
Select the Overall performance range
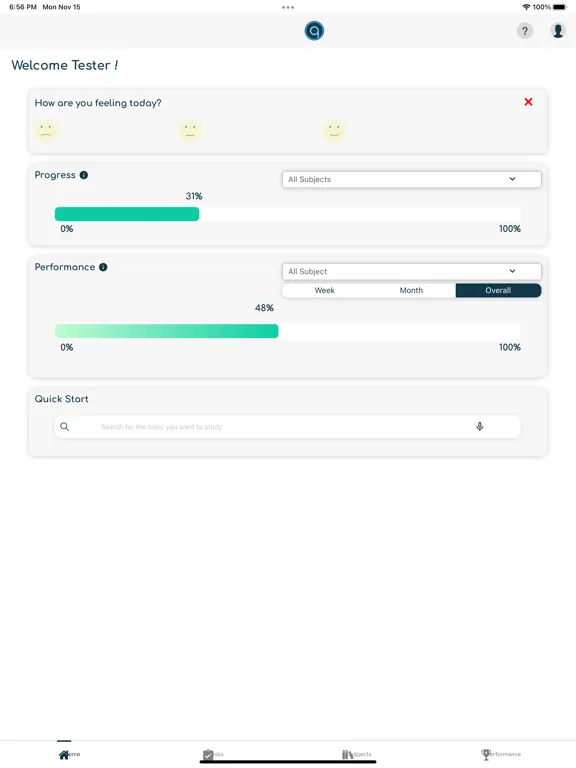pos(498,290)
